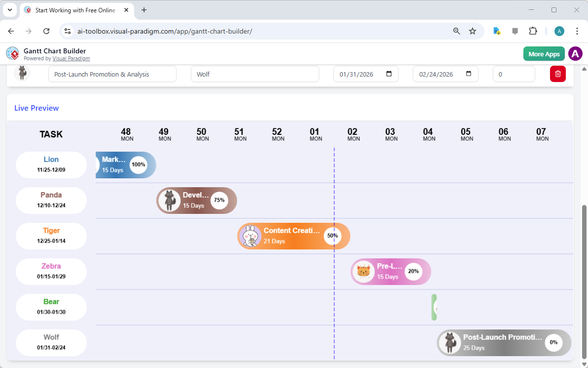Open the browser three-dot menu

[x=577, y=31]
